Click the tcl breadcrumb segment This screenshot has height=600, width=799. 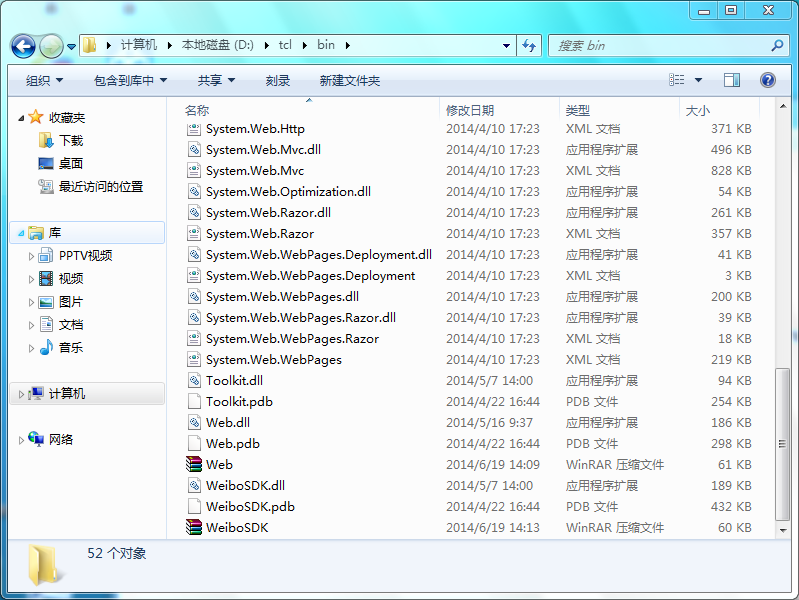coord(285,45)
